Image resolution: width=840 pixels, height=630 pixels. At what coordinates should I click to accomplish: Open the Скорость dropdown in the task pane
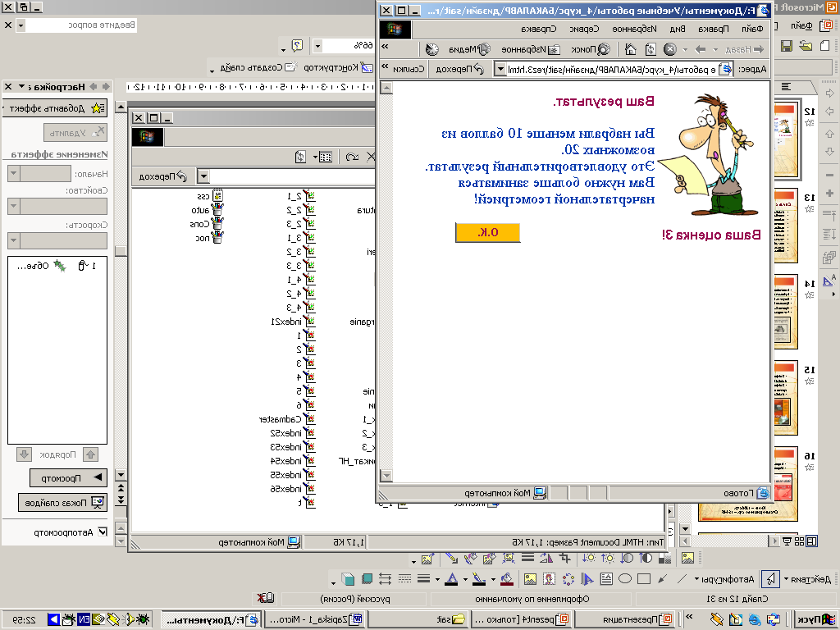click(x=14, y=240)
